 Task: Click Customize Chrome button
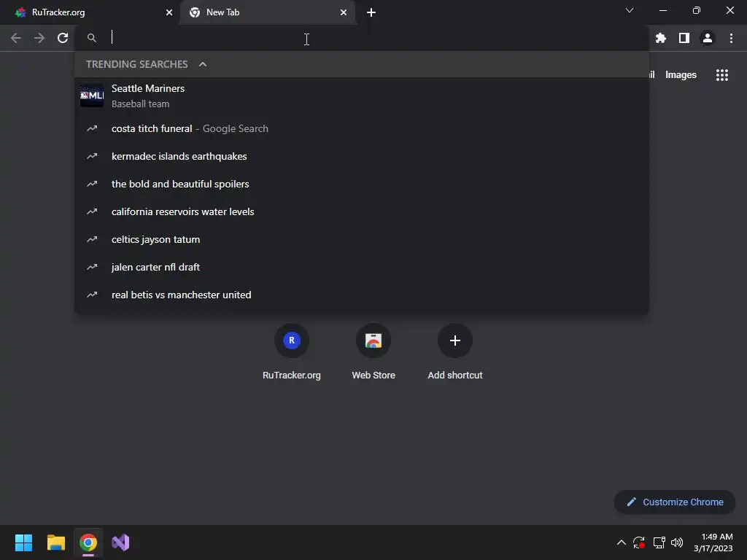(x=675, y=502)
